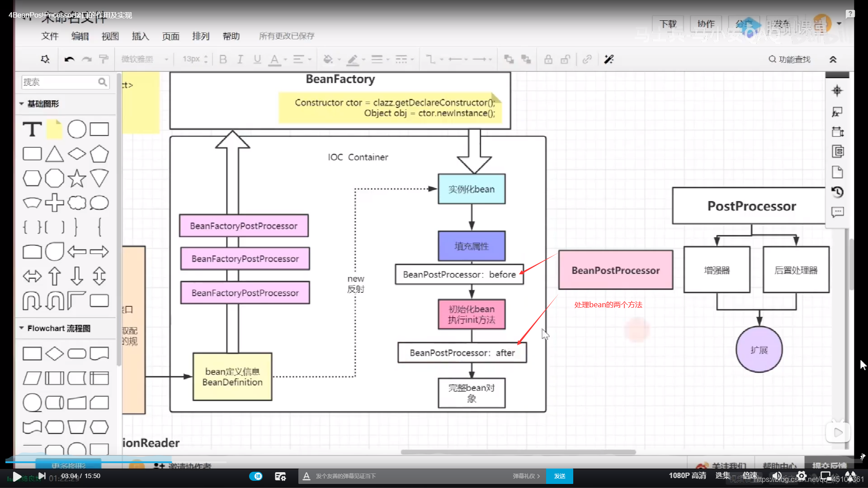Click the video progress bar
868x488 pixels.
click(x=434, y=462)
